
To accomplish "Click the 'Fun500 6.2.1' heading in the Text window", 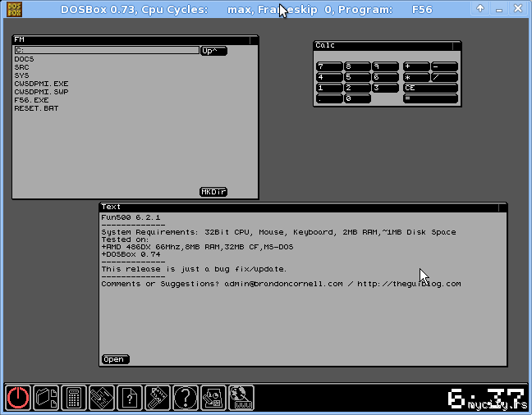I will [131, 217].
